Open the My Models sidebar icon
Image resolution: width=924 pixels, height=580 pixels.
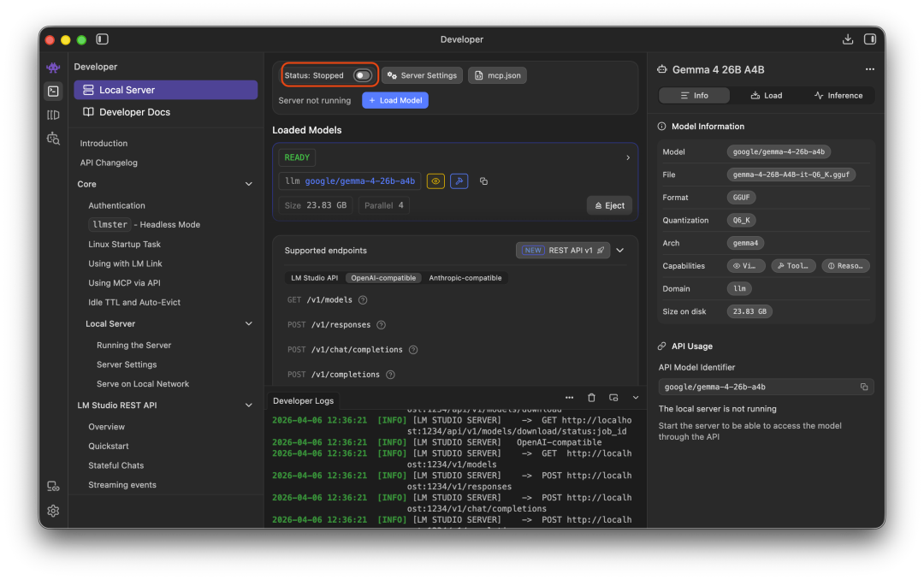tap(53, 115)
